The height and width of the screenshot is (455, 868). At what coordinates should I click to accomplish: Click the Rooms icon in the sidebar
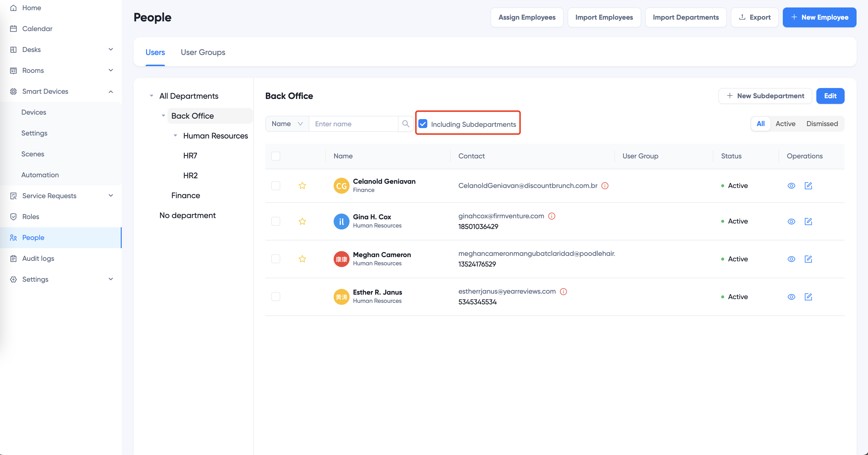[x=13, y=71]
